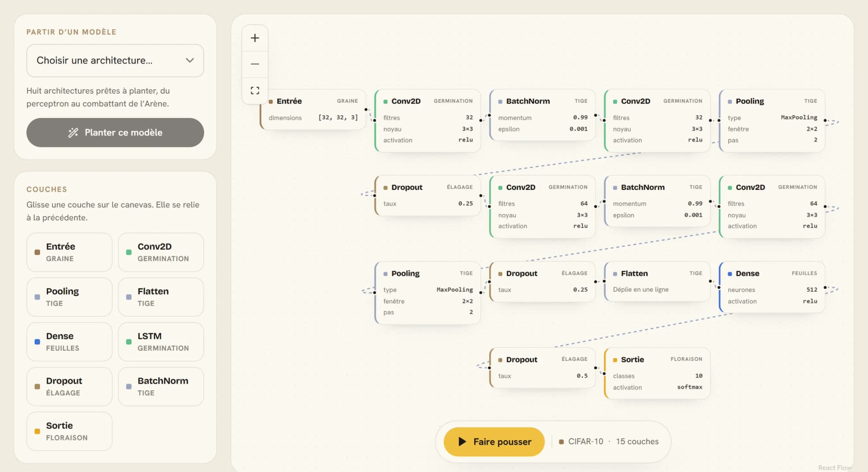
Task: Click the 'PARTIR D'UN MODÈLE' heading
Action: (71, 32)
